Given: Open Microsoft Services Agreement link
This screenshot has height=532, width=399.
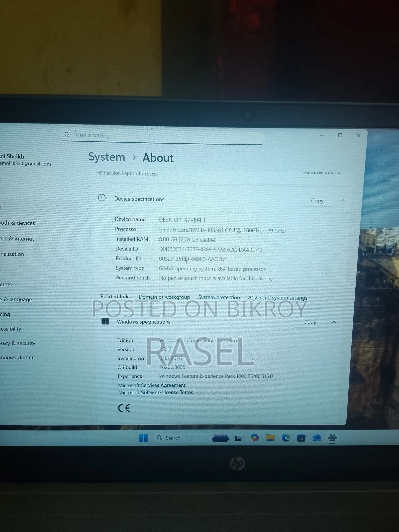Looking at the screenshot, I should (x=152, y=385).
